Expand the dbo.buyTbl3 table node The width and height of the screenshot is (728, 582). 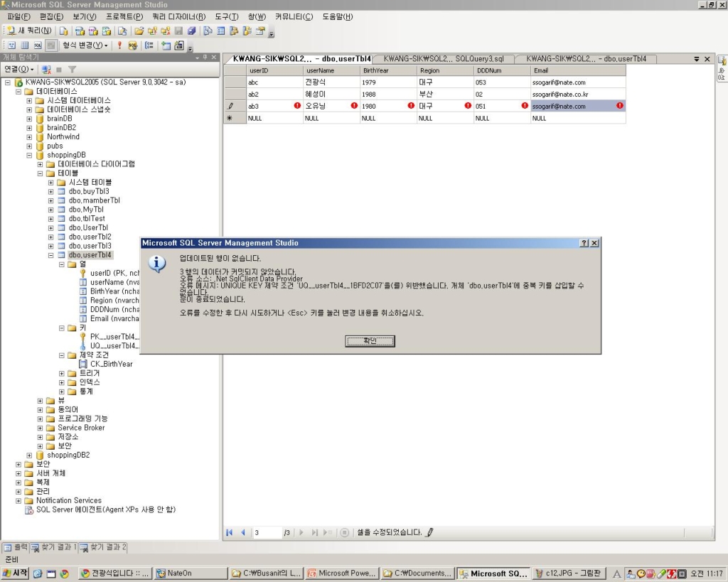(x=51, y=191)
